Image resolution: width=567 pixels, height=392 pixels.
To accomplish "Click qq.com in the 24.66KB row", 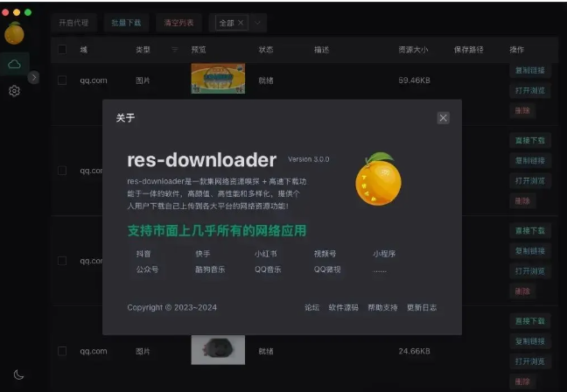I will 94,351.
